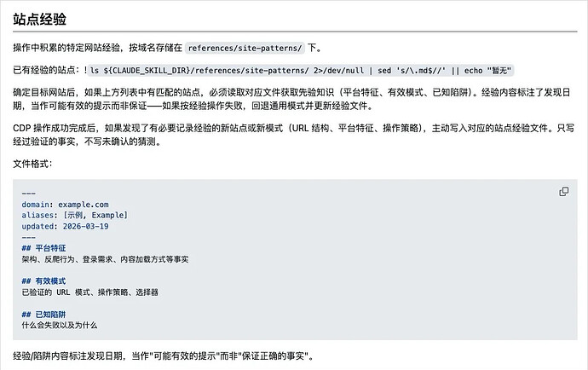588x370 pixels.
Task: Click the closing --- front matter delimiter
Action: coord(28,238)
